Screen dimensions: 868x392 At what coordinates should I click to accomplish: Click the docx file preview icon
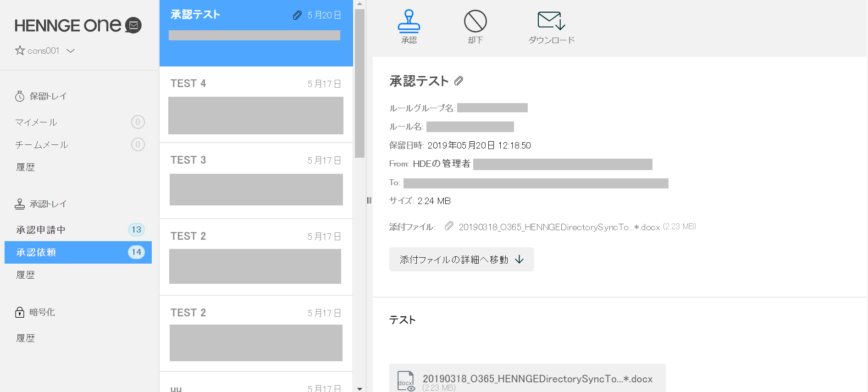click(x=406, y=381)
